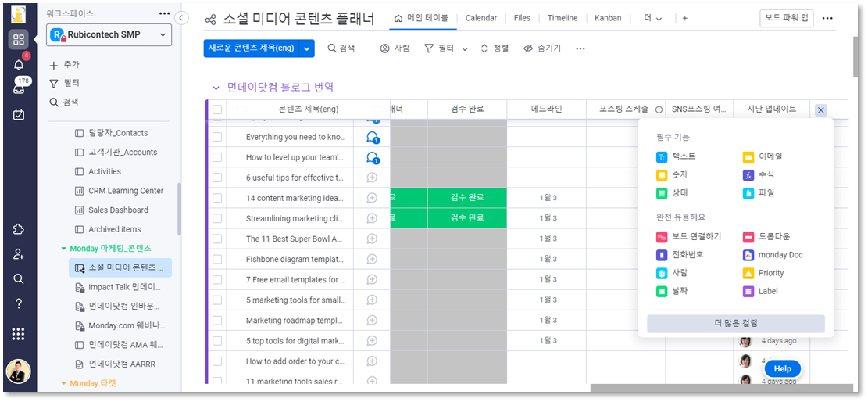Screen dimensions: 868x402
Task: Add the 수식 formula column type
Action: click(x=759, y=175)
